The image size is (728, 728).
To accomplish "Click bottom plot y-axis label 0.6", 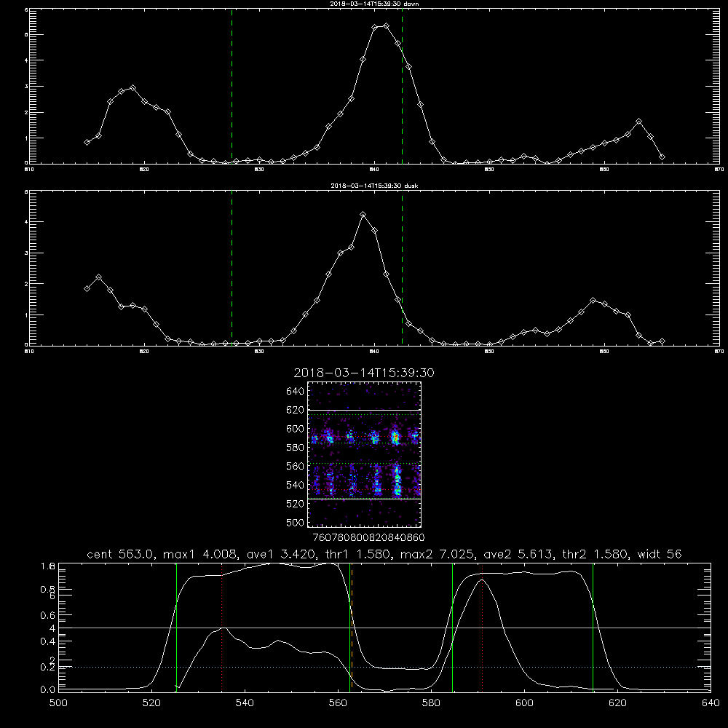I will click(x=48, y=615).
